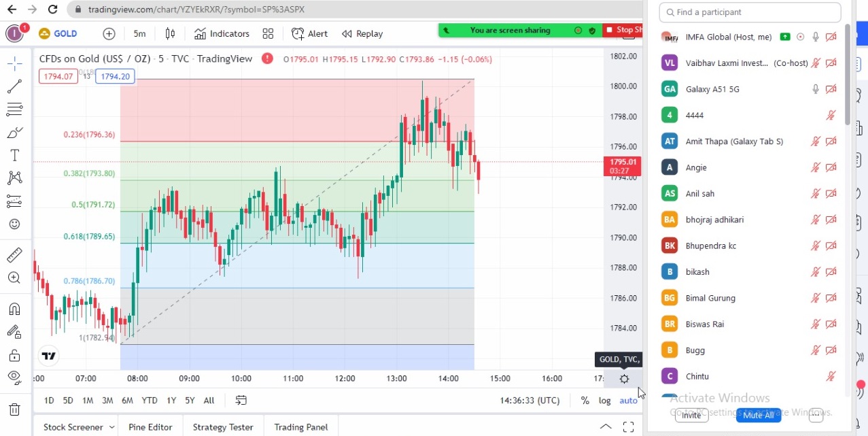Select the 3M date range
This screenshot has height=436, width=868.
(x=107, y=401)
